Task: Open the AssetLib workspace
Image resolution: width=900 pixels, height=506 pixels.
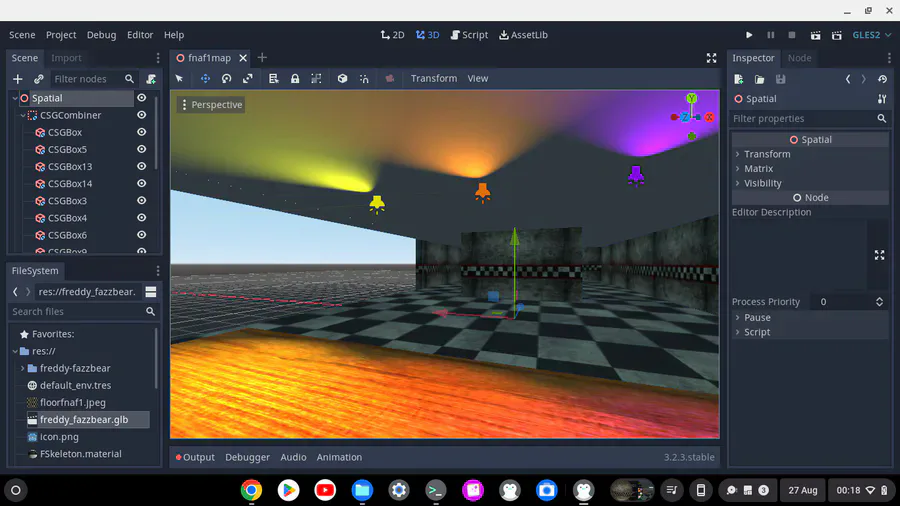Action: coord(523,35)
